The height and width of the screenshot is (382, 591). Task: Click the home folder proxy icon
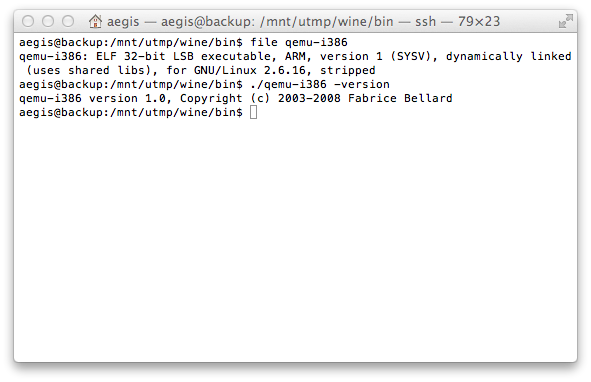pyautogui.click(x=95, y=21)
